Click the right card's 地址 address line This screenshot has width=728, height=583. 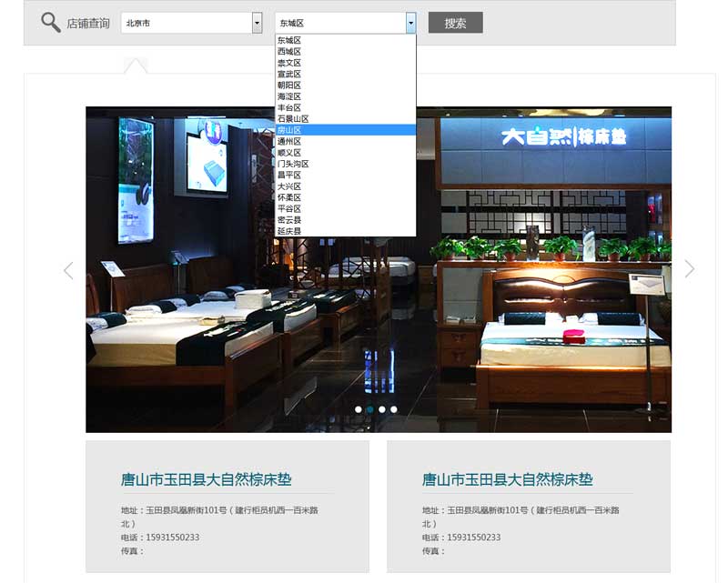[521, 517]
